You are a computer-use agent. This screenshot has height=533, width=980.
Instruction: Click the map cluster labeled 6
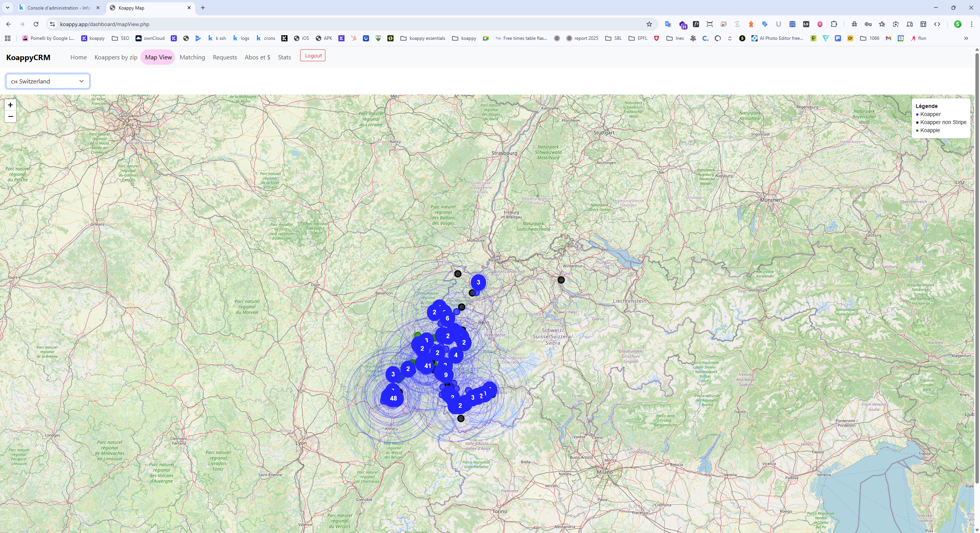pos(447,318)
